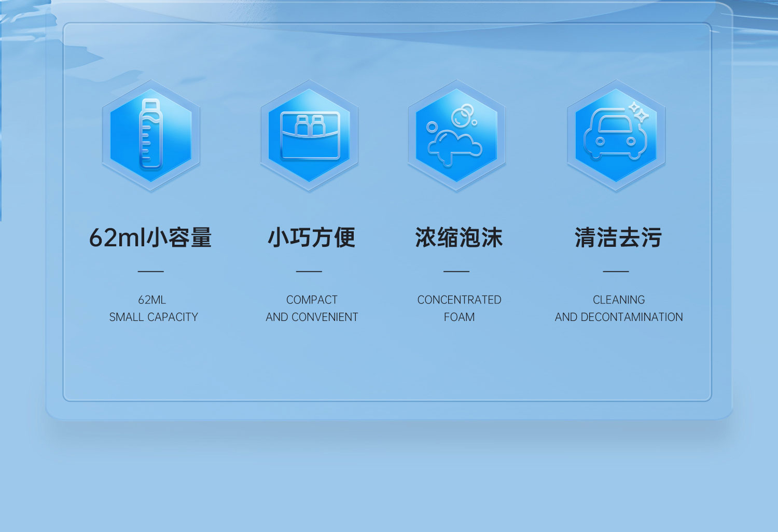Screen dimensions: 778x532
Task: Click the divider line under 62ml小容量
Action: 151,271
